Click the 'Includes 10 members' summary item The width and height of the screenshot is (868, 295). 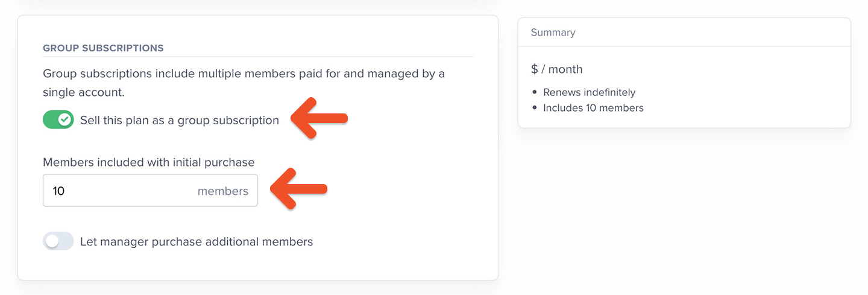594,108
